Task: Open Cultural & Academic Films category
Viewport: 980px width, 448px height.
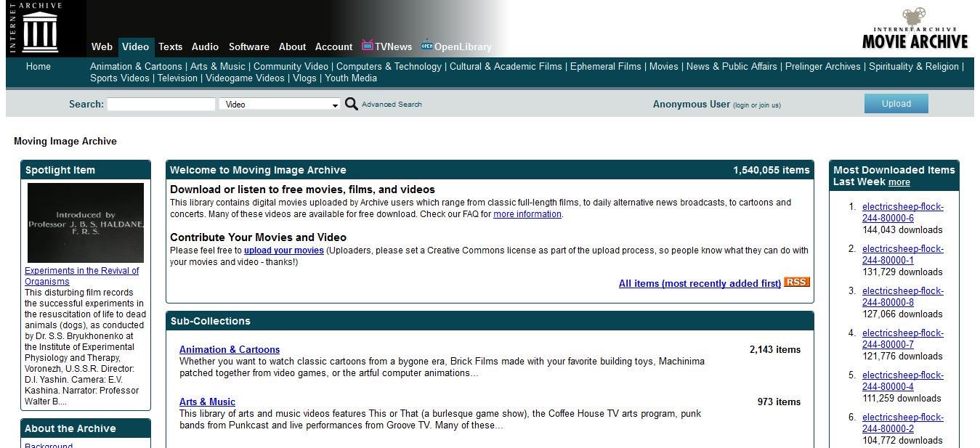Action: (x=506, y=66)
